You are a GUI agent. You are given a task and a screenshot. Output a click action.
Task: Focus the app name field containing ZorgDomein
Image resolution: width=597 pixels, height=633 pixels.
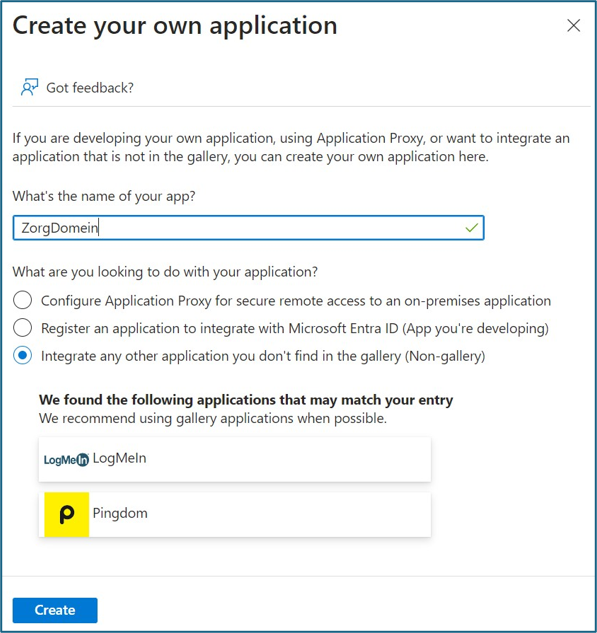coord(248,228)
